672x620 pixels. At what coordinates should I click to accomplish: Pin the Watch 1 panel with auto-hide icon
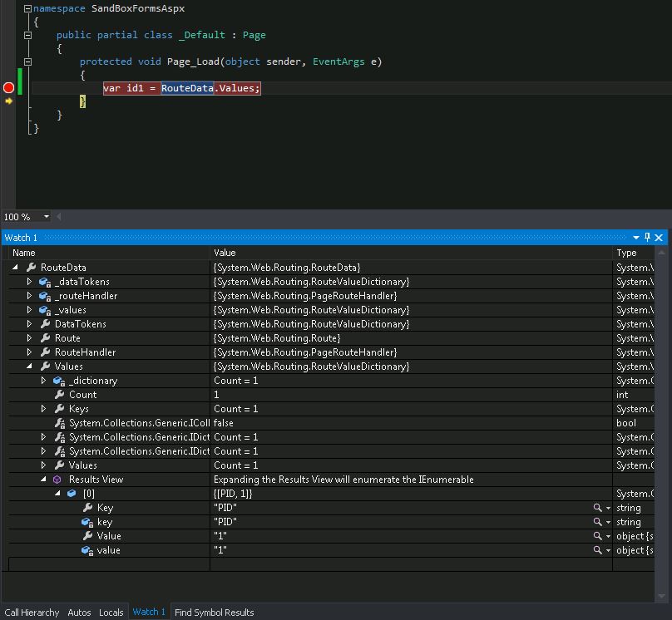pos(648,238)
